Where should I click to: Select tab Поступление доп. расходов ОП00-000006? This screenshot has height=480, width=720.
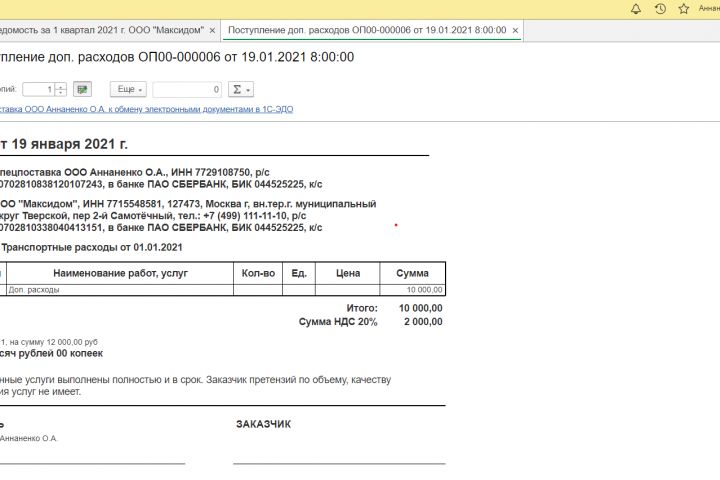[367, 30]
